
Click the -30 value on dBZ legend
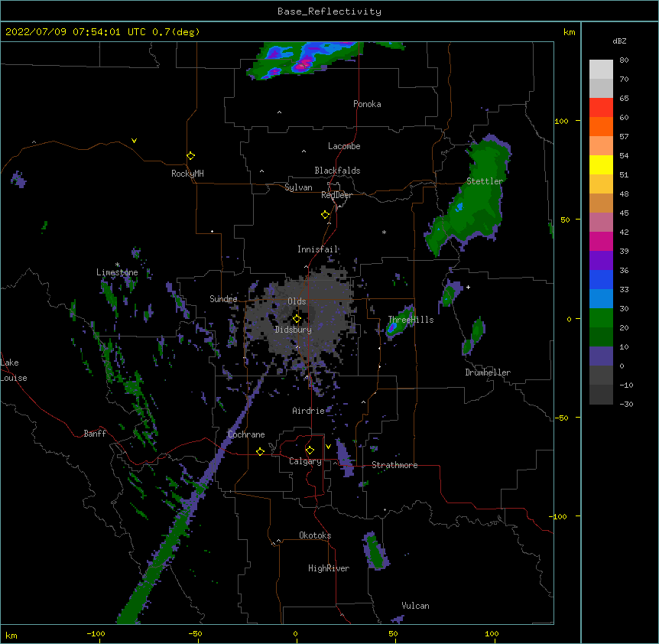pyautogui.click(x=626, y=404)
